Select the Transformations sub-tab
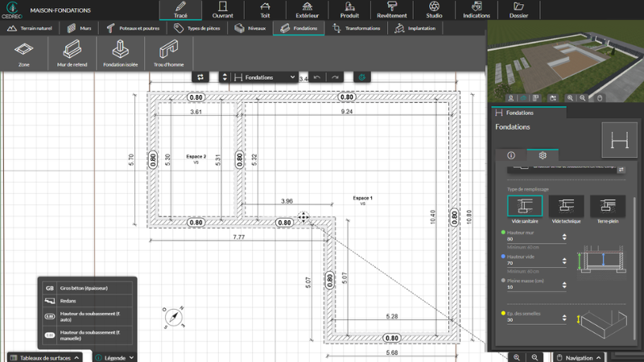 coord(357,28)
